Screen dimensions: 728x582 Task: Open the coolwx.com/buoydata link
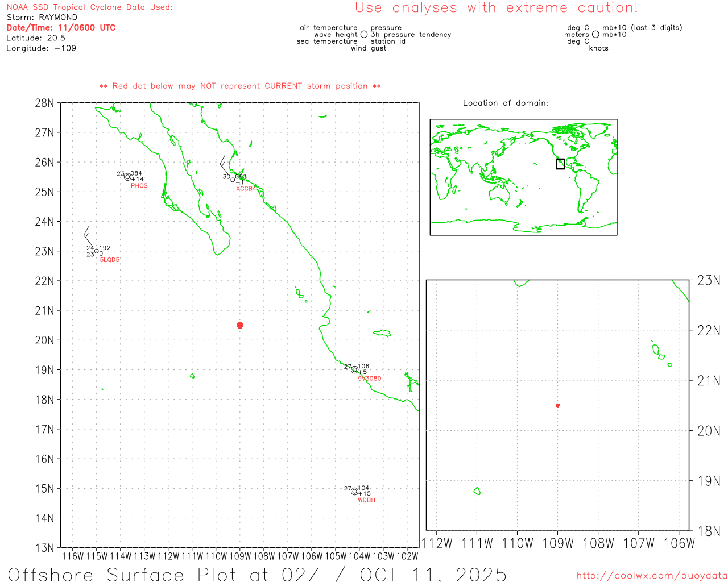pos(651,575)
